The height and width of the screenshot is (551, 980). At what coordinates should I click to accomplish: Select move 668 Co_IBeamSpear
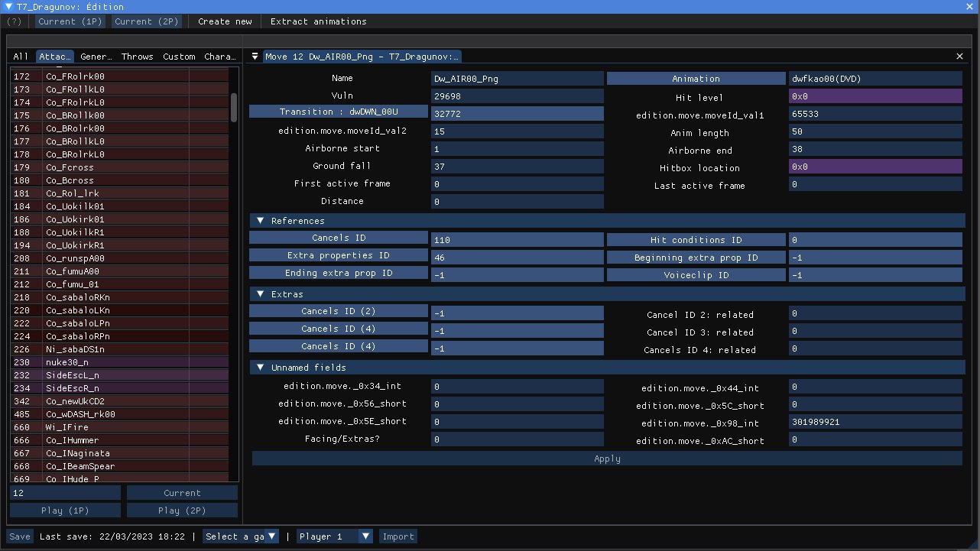point(119,466)
